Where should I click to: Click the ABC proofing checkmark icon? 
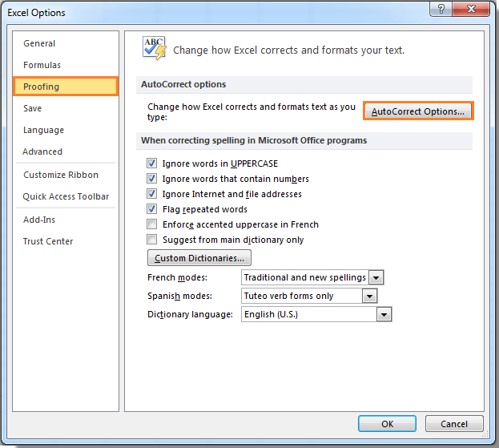click(x=155, y=48)
